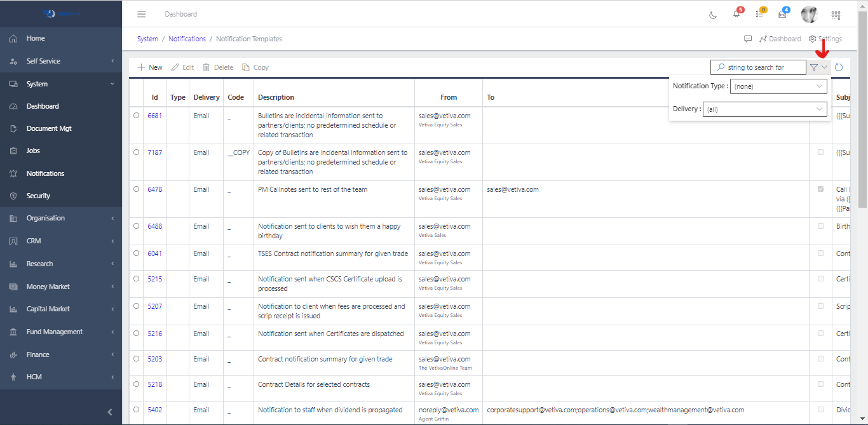Tick the checkbox on the PM Callnotes row
The height and width of the screenshot is (425, 868).
coord(820,189)
